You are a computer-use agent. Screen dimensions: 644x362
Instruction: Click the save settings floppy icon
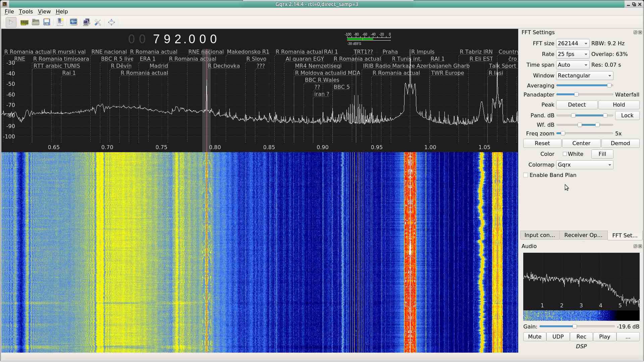[x=47, y=22]
